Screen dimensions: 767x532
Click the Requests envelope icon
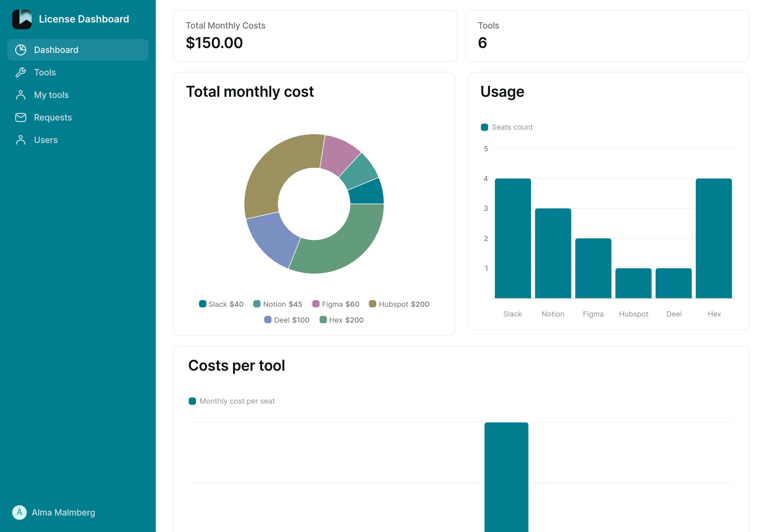tap(21, 117)
